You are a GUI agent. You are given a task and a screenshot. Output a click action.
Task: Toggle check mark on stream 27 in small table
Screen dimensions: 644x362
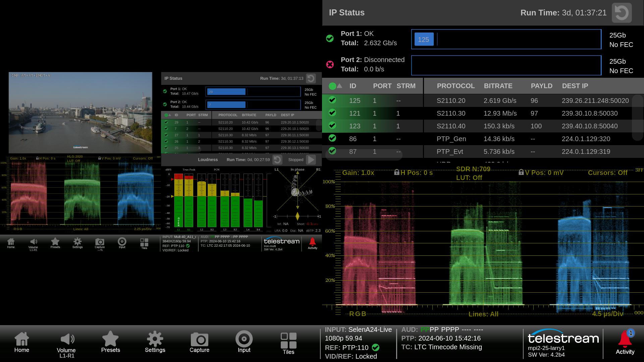click(x=166, y=135)
